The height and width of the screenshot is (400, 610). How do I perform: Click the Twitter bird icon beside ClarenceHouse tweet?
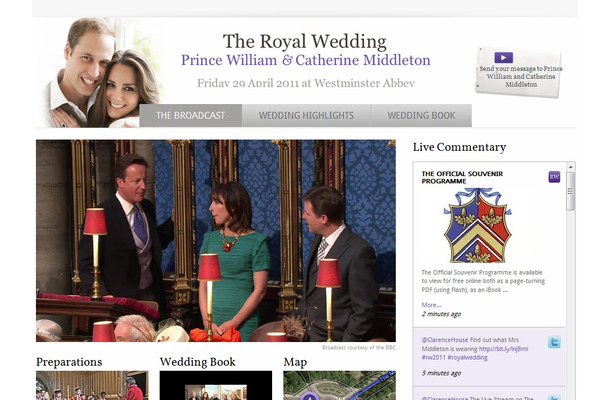(x=554, y=342)
